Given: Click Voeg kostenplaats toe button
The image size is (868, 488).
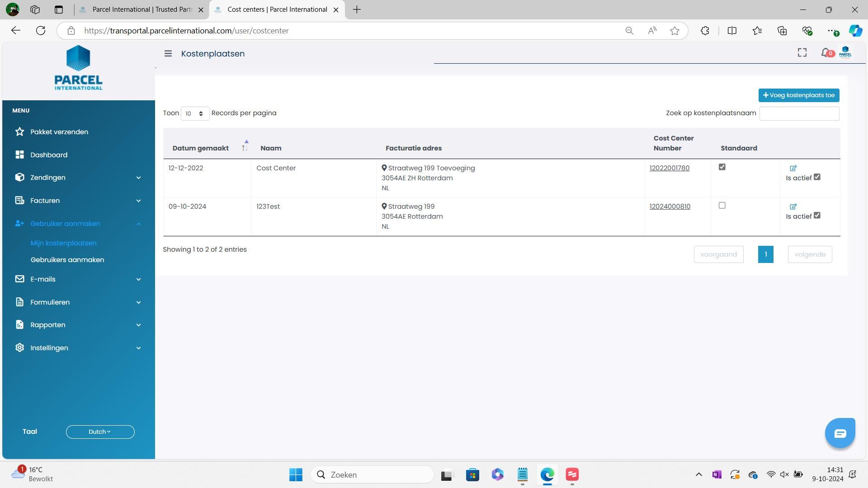Looking at the screenshot, I should tap(798, 95).
